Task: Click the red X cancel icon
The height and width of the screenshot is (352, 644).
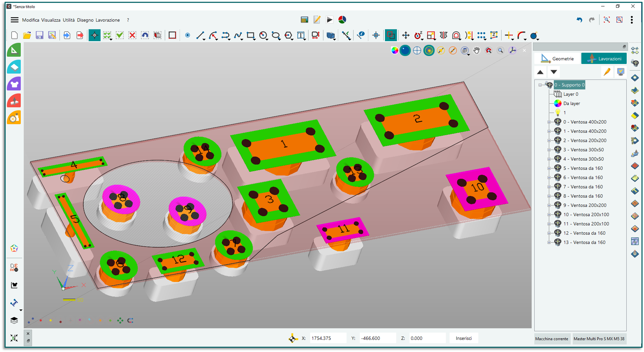Action: tap(132, 35)
